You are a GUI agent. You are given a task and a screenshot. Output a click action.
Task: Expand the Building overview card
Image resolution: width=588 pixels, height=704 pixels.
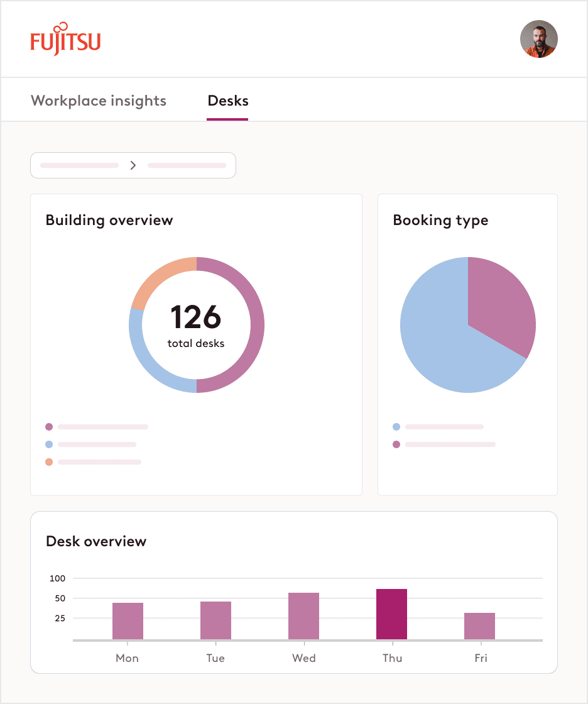pyautogui.click(x=109, y=220)
